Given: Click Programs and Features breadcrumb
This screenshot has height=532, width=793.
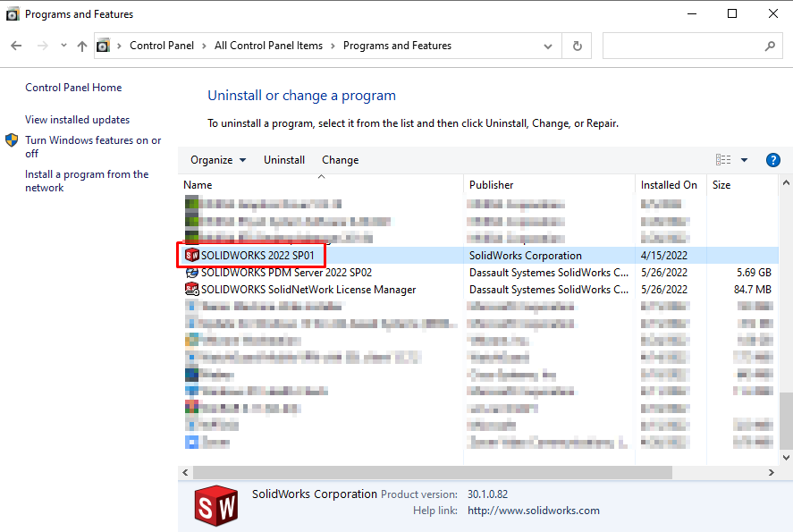Looking at the screenshot, I should pyautogui.click(x=397, y=46).
